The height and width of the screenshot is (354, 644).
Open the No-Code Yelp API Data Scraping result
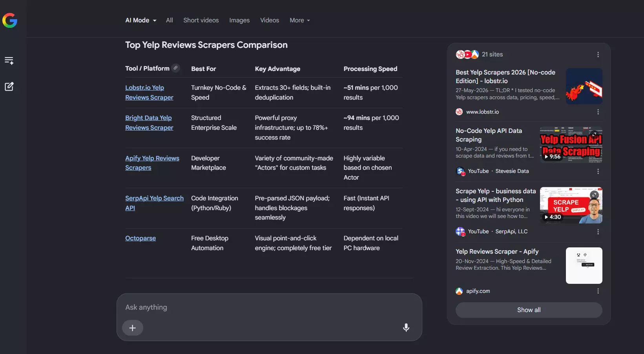tap(489, 135)
